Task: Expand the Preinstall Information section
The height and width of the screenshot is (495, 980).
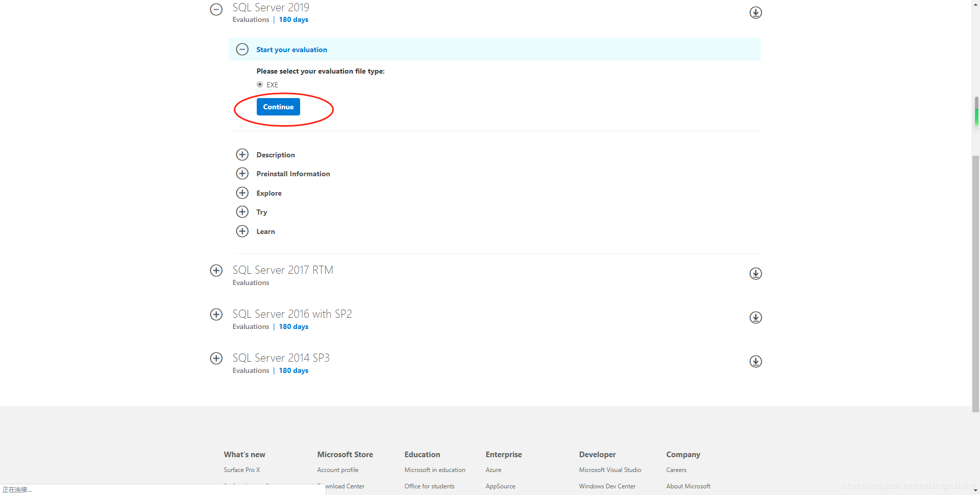Action: [242, 174]
